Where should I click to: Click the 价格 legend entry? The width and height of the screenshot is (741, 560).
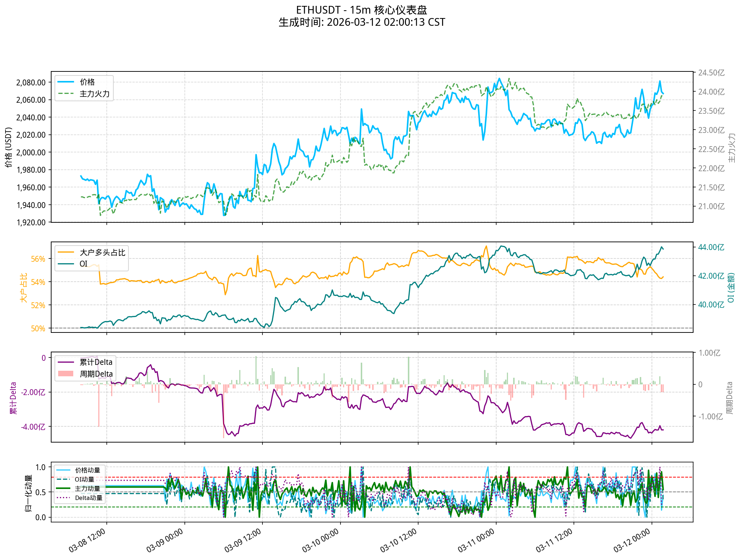coord(87,82)
